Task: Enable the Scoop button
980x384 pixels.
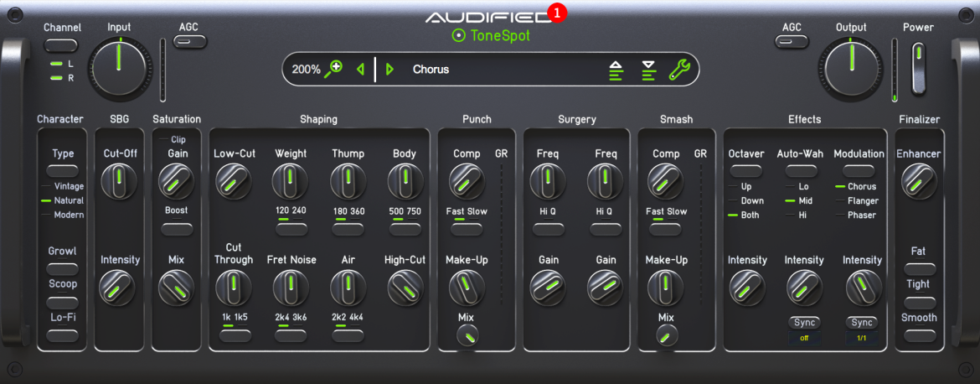Action: click(63, 302)
